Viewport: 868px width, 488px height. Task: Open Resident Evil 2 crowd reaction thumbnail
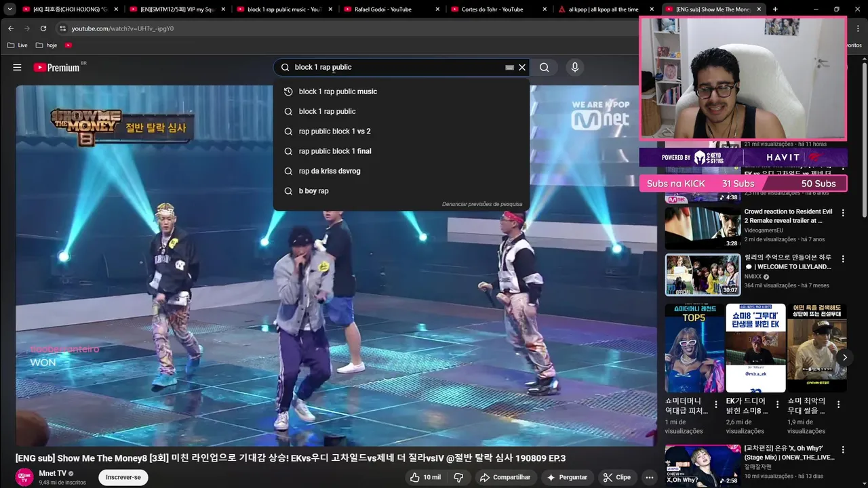703,228
